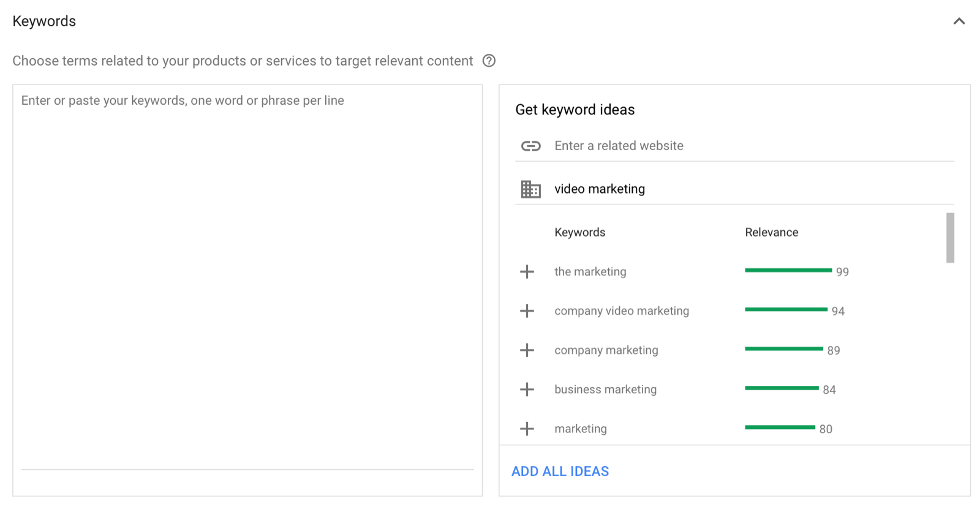Select the 'company video marketing' keyword text
This screenshot has width=980, height=506.
(621, 311)
